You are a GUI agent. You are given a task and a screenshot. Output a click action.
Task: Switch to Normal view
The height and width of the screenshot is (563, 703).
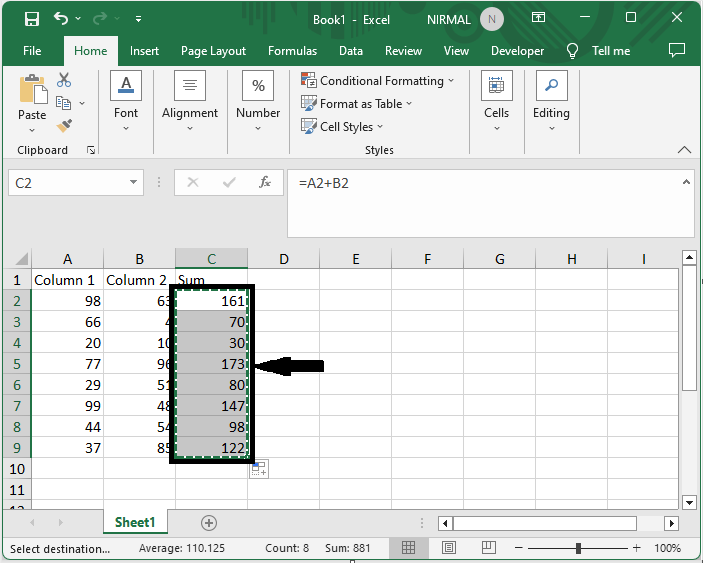408,547
